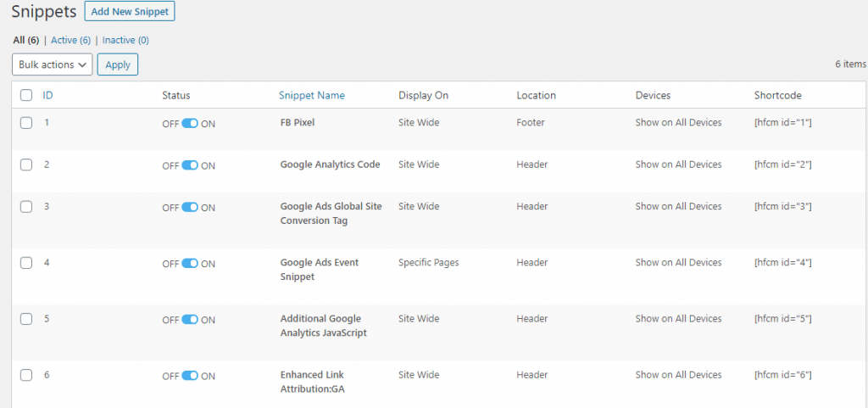
Task: Click the Add New Snippet button
Action: [130, 12]
